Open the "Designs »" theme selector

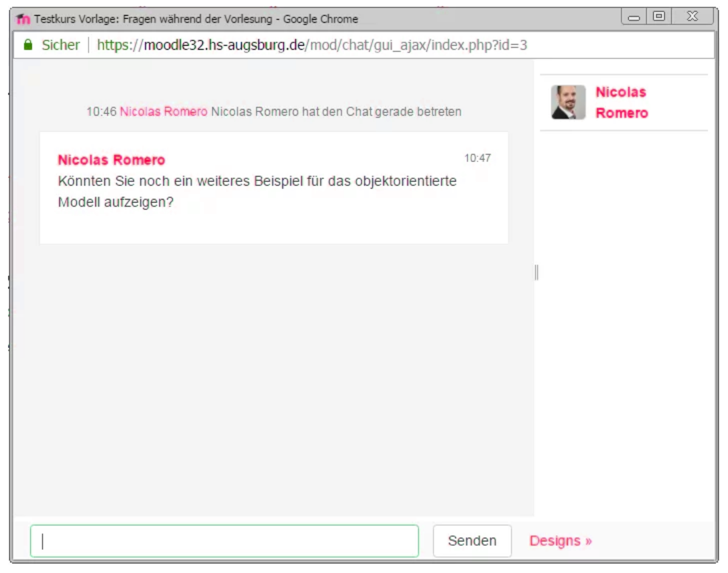[x=561, y=541]
